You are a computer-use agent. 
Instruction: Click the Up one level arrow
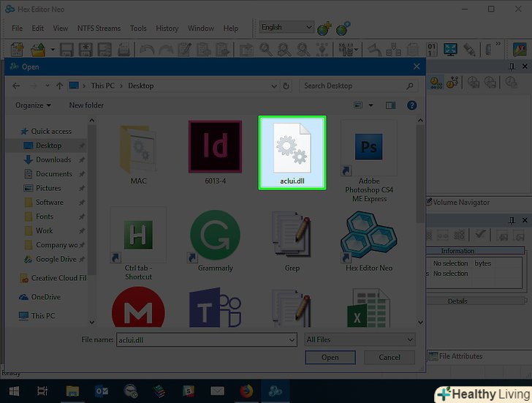[x=60, y=86]
